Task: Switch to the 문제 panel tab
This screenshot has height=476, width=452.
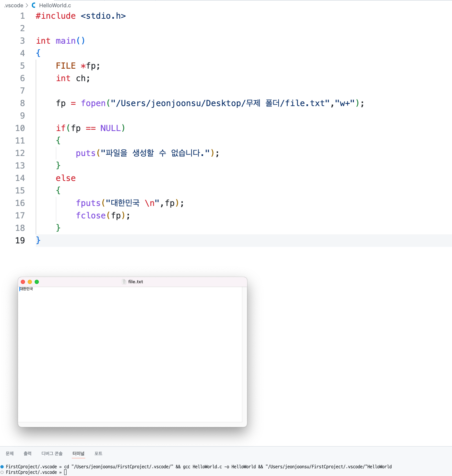Action: 10,453
